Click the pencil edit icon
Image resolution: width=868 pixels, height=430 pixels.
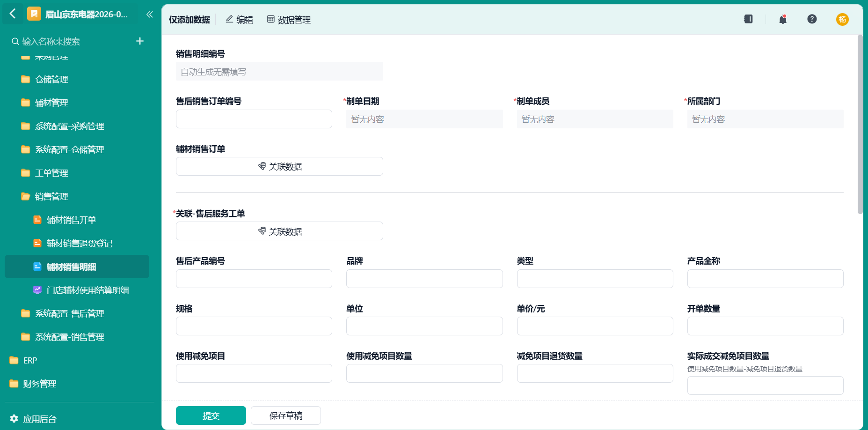pos(229,19)
